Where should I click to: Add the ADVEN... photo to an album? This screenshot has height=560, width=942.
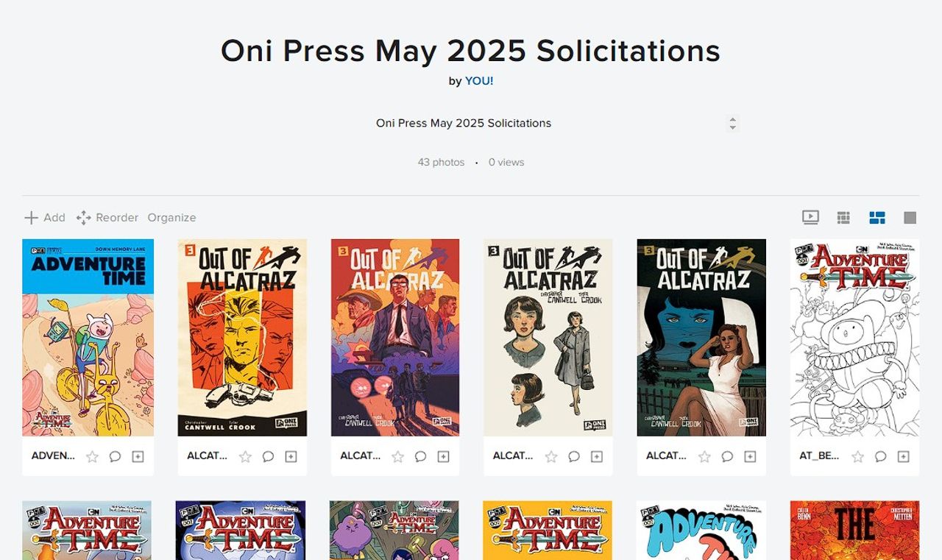pyautogui.click(x=138, y=457)
